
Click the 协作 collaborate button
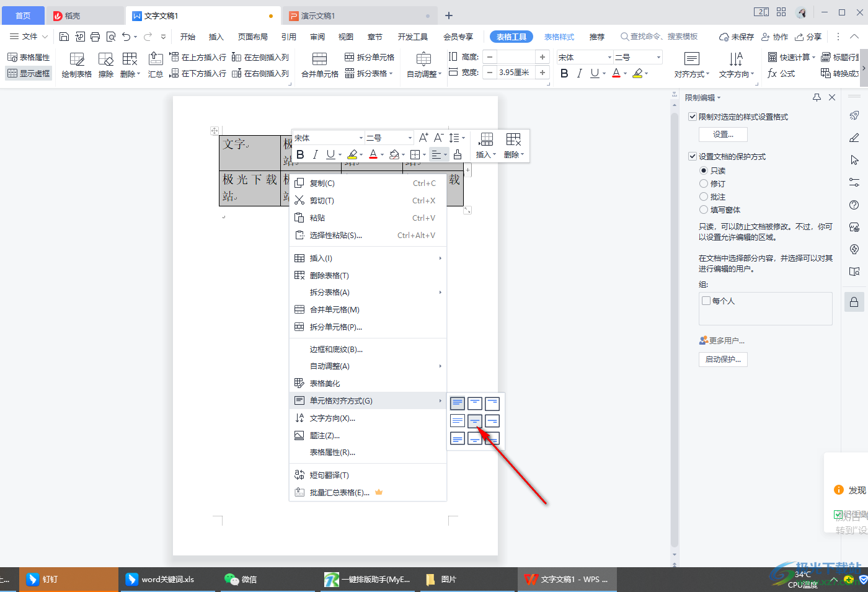[775, 37]
